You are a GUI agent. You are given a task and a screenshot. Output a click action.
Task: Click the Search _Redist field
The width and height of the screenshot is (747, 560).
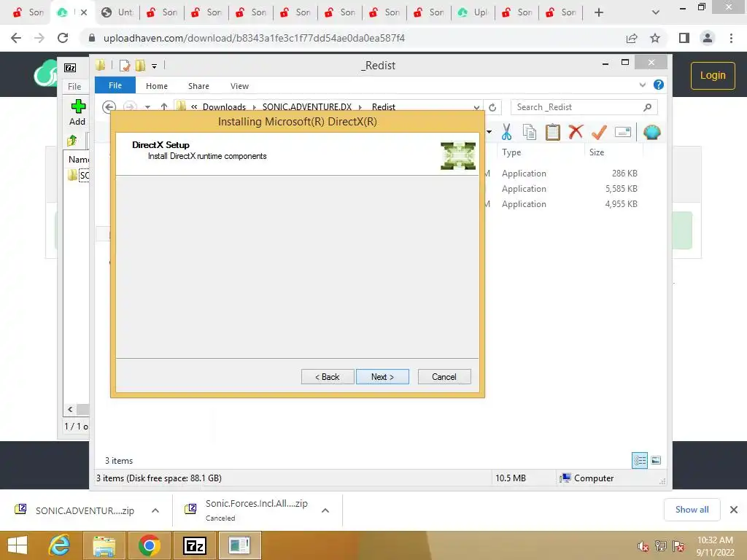pyautogui.click(x=584, y=107)
